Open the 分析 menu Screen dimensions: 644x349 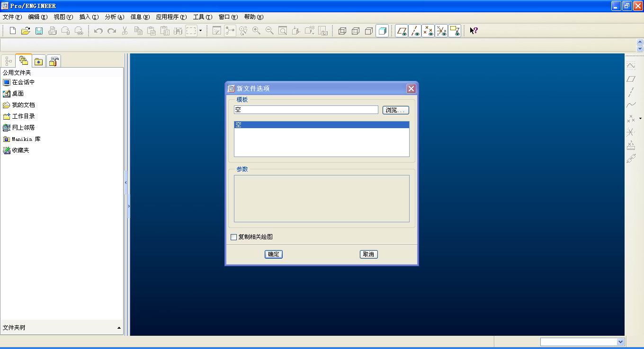[x=115, y=17]
